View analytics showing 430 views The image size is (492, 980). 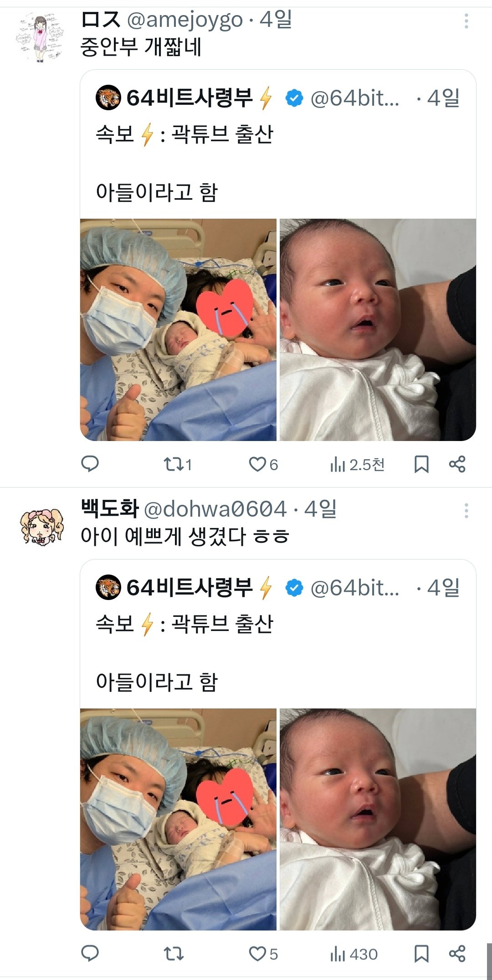(x=354, y=954)
